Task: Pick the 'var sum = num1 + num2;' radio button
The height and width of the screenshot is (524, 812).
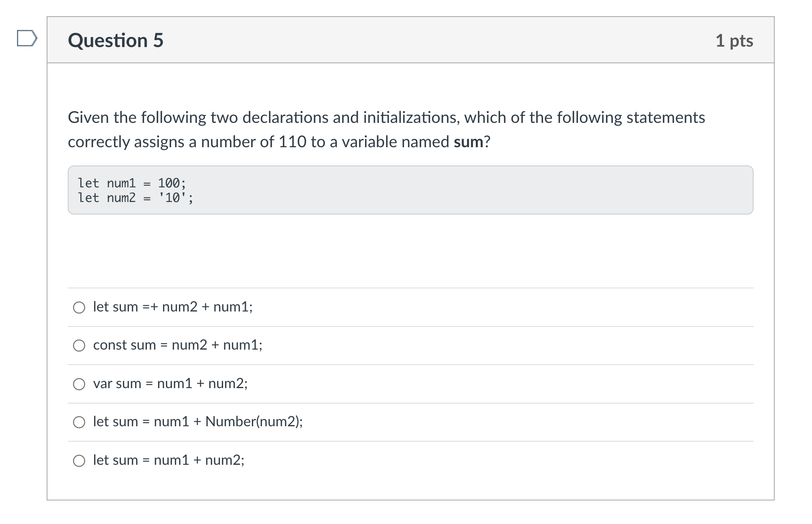Action: [x=79, y=384]
